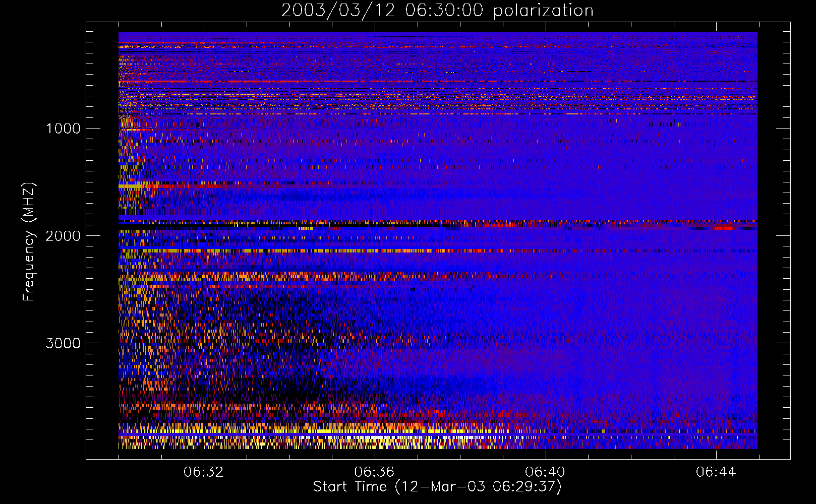Click the 06:44 time tick label
This screenshot has height=504, width=816.
(x=716, y=472)
